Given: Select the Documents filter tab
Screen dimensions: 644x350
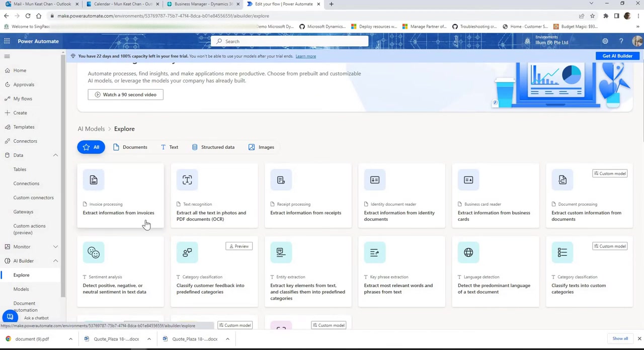Looking at the screenshot, I should 130,147.
